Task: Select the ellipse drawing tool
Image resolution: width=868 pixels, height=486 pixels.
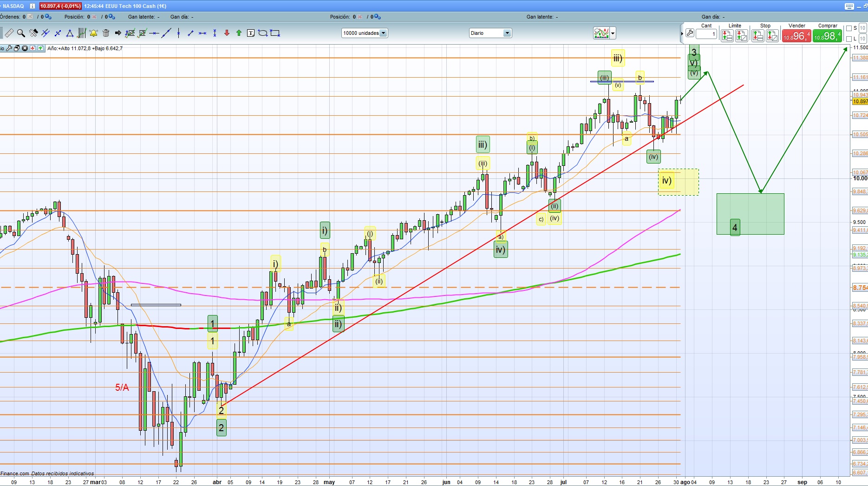Action: [x=263, y=33]
